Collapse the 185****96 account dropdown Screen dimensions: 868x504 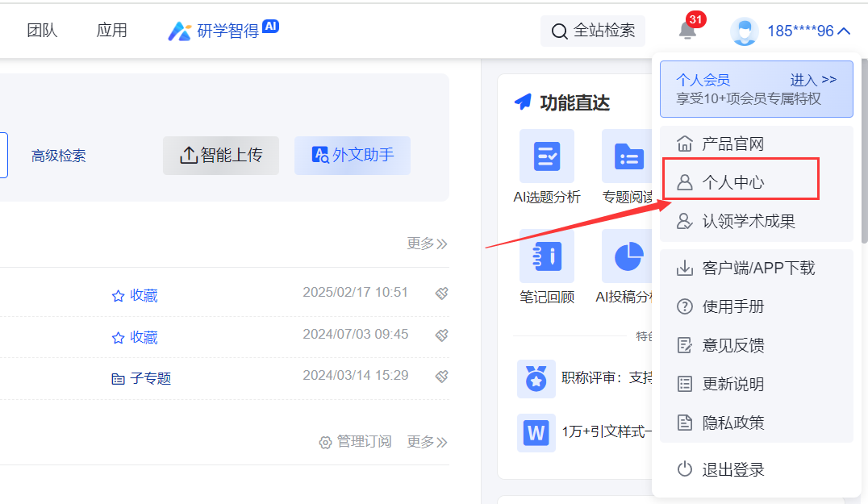(843, 31)
